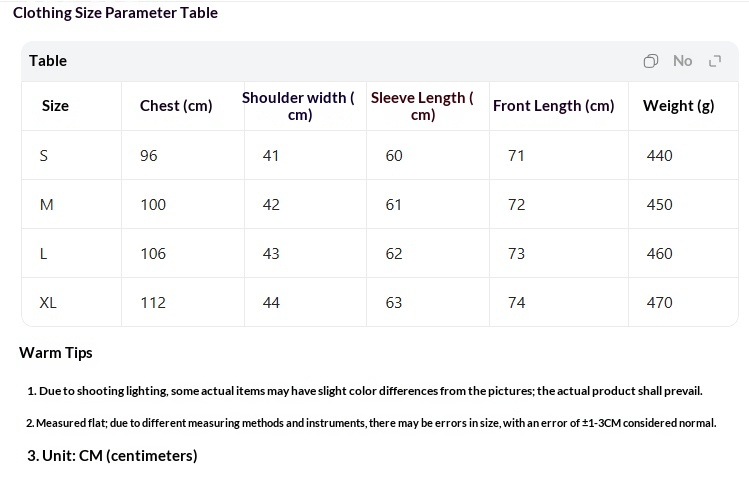Click the front length 73 cell
This screenshot has height=481, width=749.
coord(559,253)
